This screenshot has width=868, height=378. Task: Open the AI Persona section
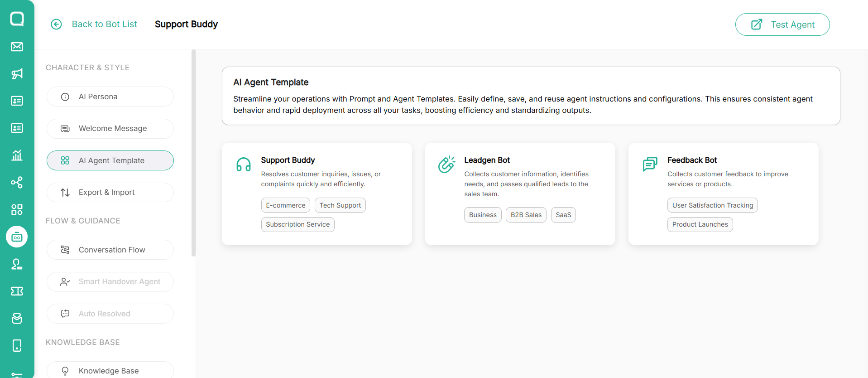tap(110, 97)
